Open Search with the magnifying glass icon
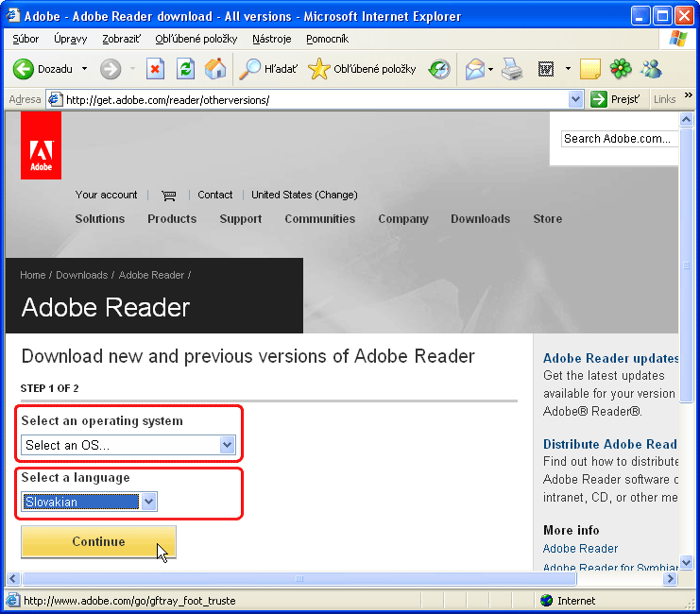 pyautogui.click(x=249, y=69)
